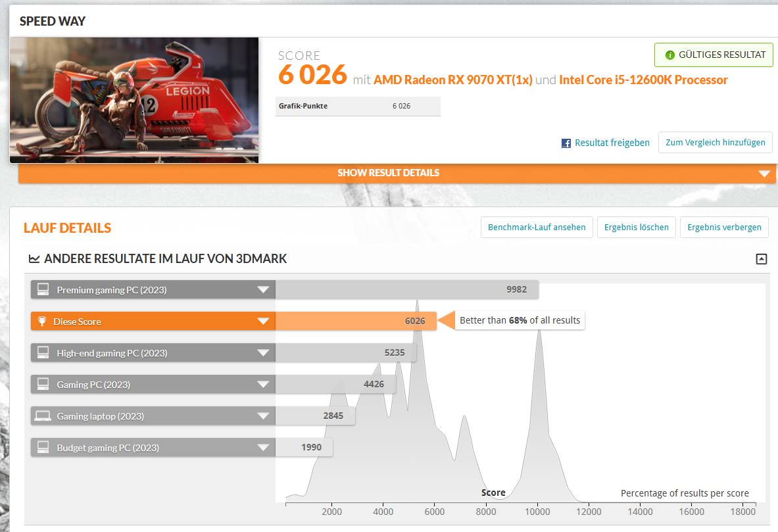Image resolution: width=778 pixels, height=532 pixels.
Task: Open the AMD Radeon RX 9070 XT link
Action: pos(452,80)
